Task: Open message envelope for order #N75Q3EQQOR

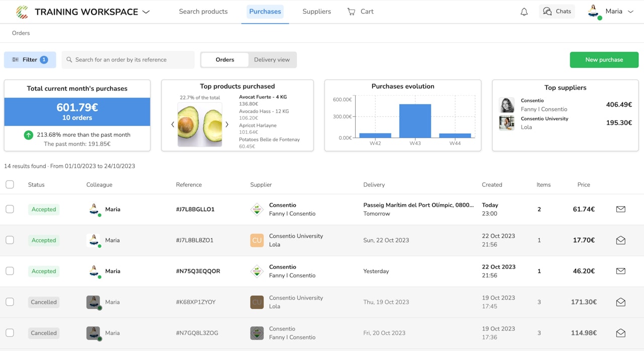Action: tap(620, 271)
